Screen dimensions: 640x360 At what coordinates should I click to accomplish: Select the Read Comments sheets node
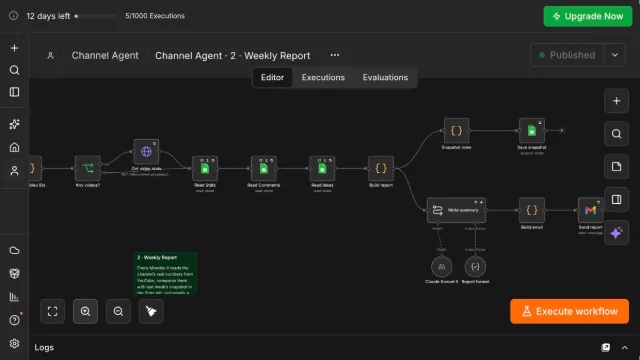click(x=264, y=168)
